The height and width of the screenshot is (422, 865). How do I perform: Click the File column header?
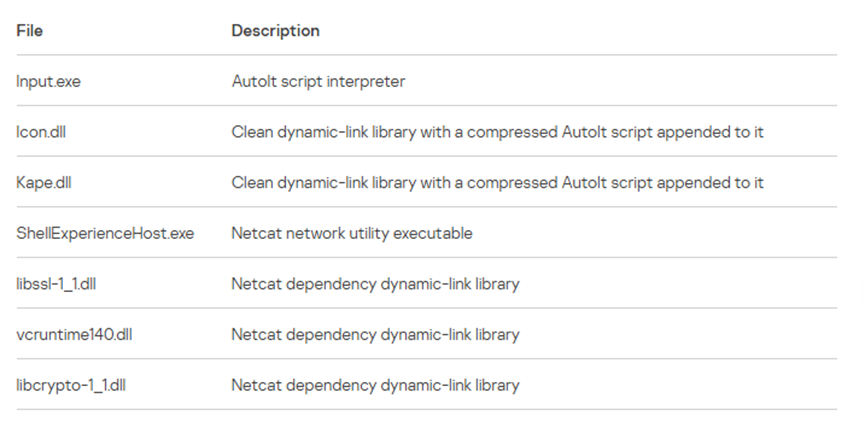point(29,31)
